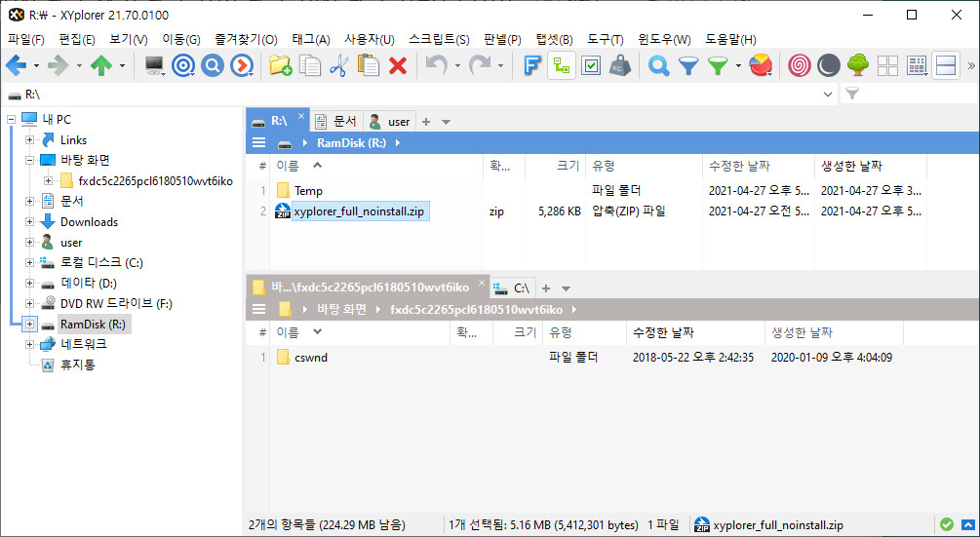Toggle the checkbox selection button
Image resolution: width=980 pixels, height=537 pixels.
click(591, 65)
